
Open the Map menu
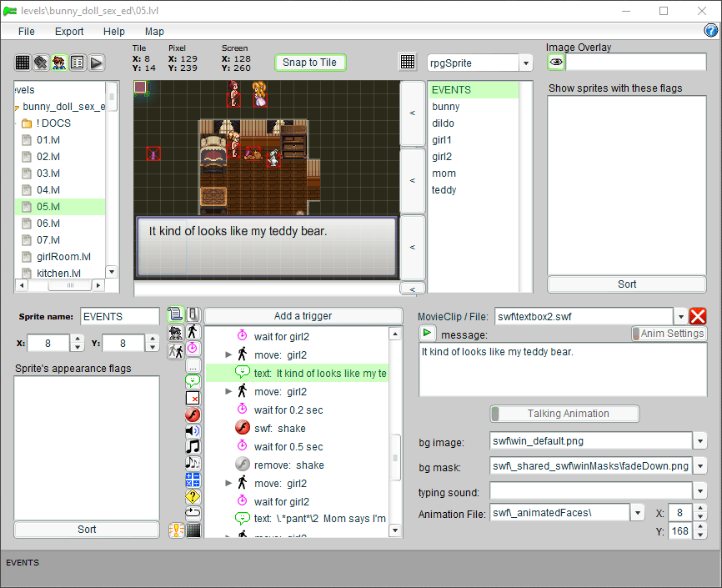pyautogui.click(x=154, y=32)
